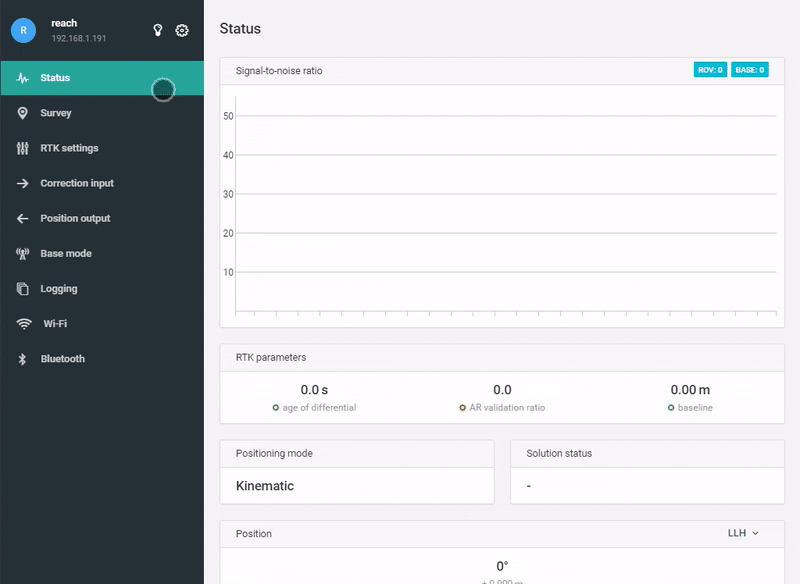
Task: Click the age of differential label
Action: [x=319, y=408]
